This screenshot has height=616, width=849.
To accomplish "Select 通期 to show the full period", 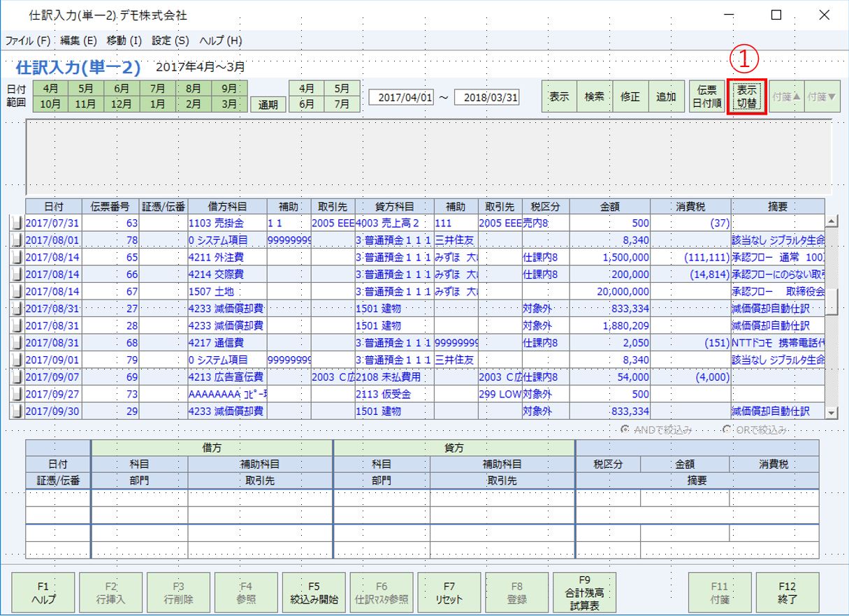I will tap(267, 103).
